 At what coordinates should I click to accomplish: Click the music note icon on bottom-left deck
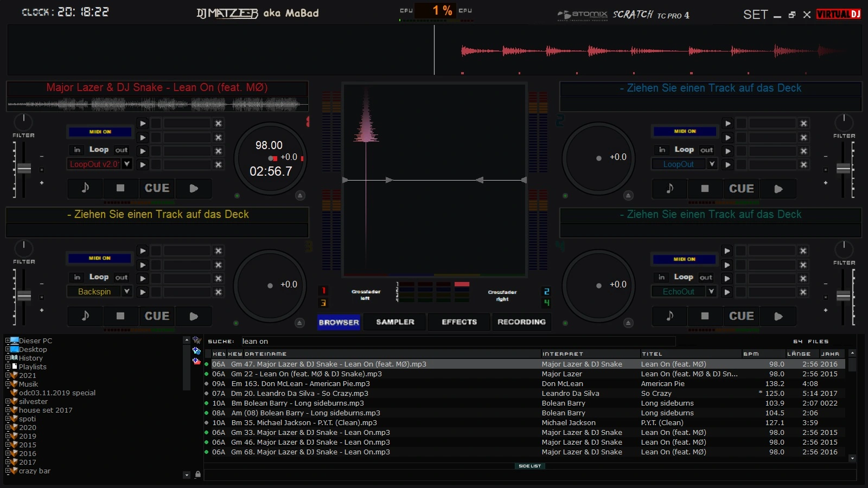pyautogui.click(x=85, y=316)
